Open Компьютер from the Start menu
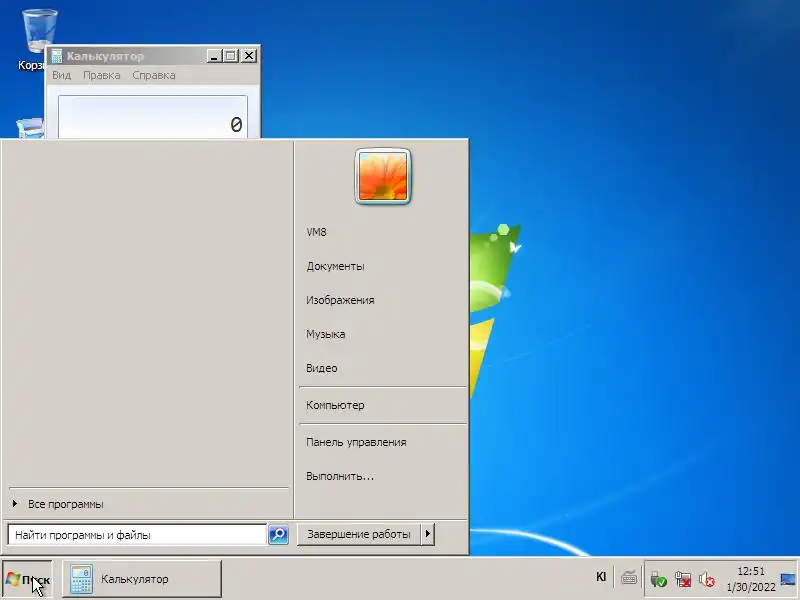Viewport: 800px width, 600px height. [x=335, y=406]
